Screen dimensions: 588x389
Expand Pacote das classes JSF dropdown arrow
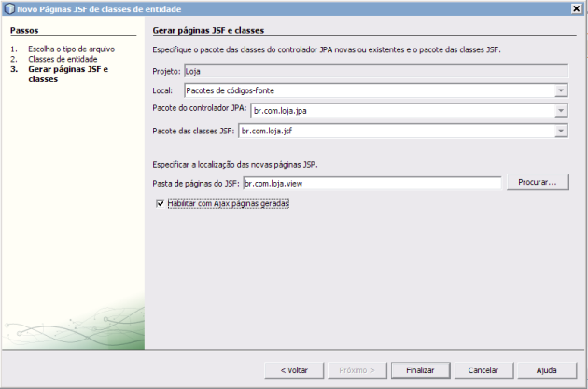pos(561,132)
